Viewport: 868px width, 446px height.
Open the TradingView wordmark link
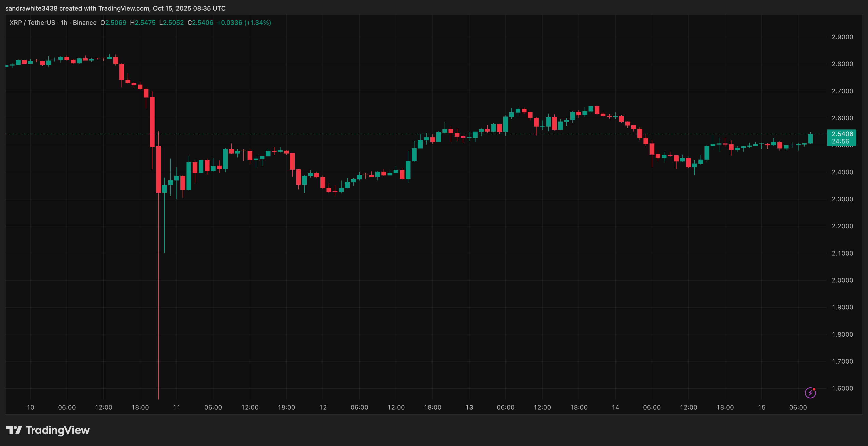[58, 430]
